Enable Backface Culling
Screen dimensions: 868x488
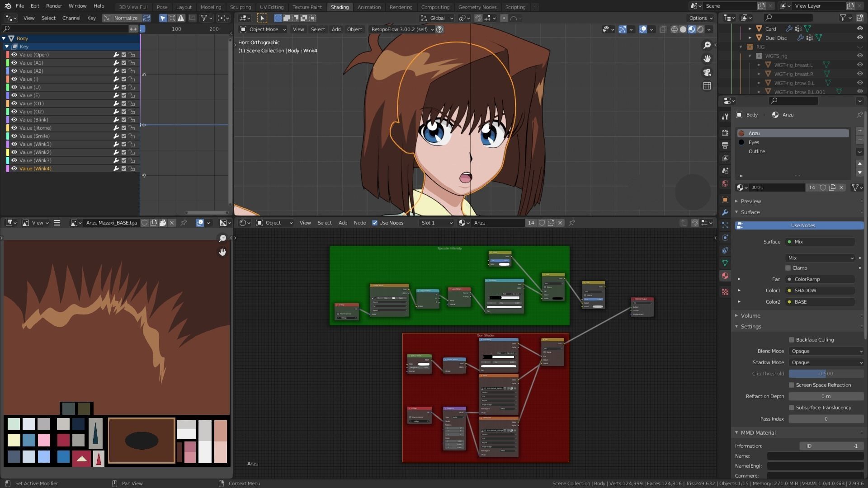(x=792, y=340)
